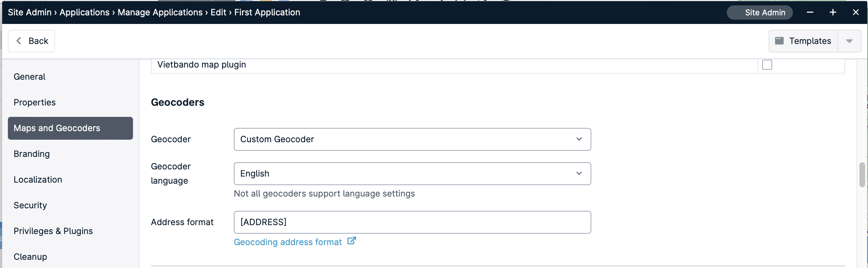Open the Localization settings section
868x268 pixels.
pyautogui.click(x=38, y=180)
